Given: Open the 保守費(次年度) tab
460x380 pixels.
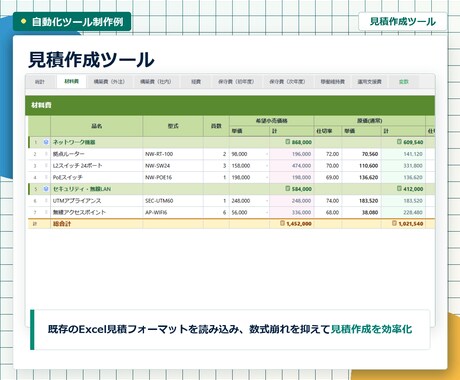Looking at the screenshot, I should (x=287, y=82).
